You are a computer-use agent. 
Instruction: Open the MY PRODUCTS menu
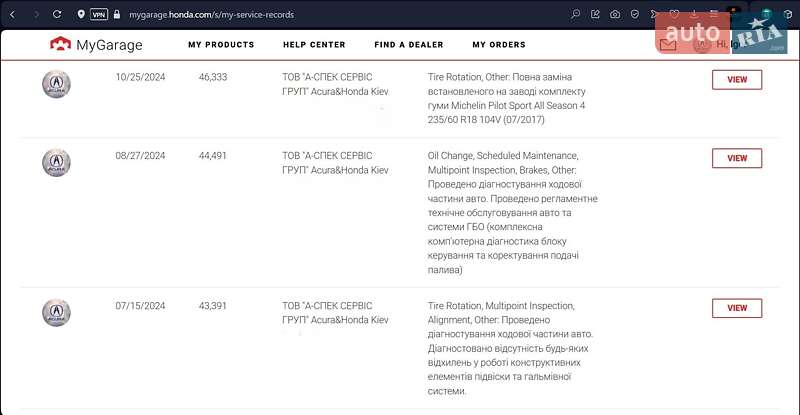coord(221,45)
